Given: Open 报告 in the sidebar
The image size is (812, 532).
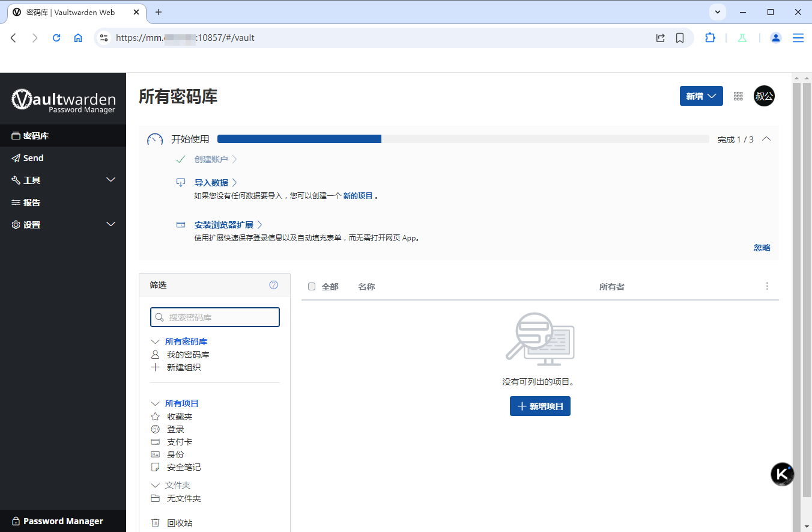Looking at the screenshot, I should pyautogui.click(x=31, y=203).
